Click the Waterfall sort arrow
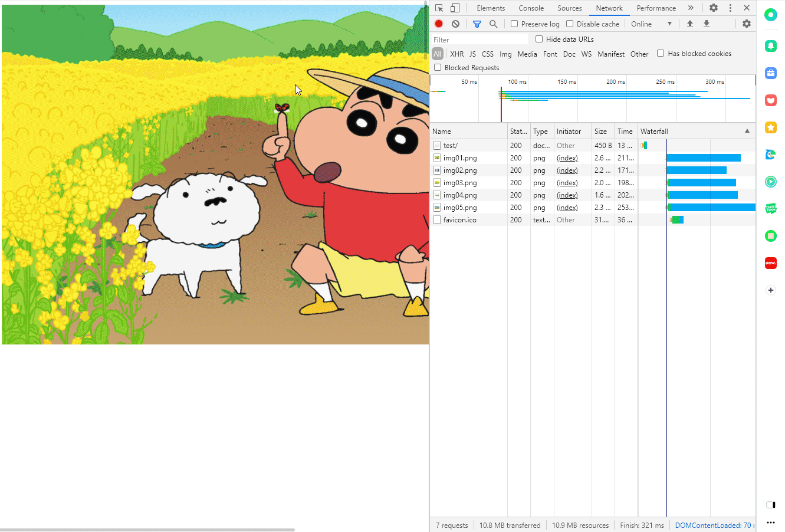Viewport: 785px width, 532px height. [747, 131]
